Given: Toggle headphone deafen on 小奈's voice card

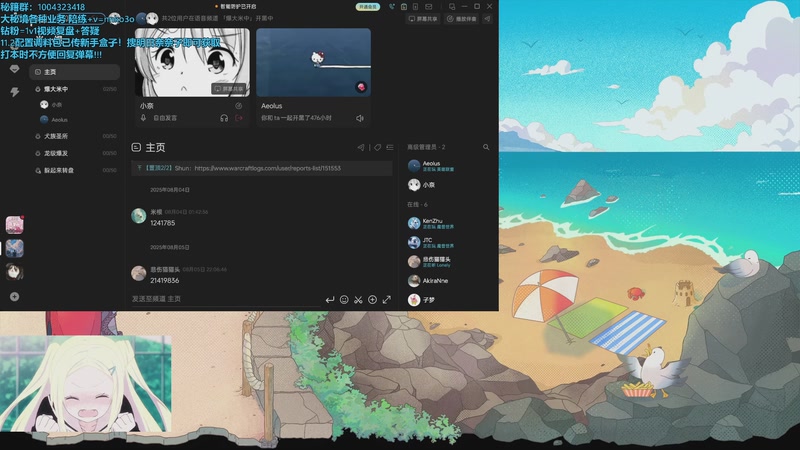Looking at the screenshot, I should 224,118.
